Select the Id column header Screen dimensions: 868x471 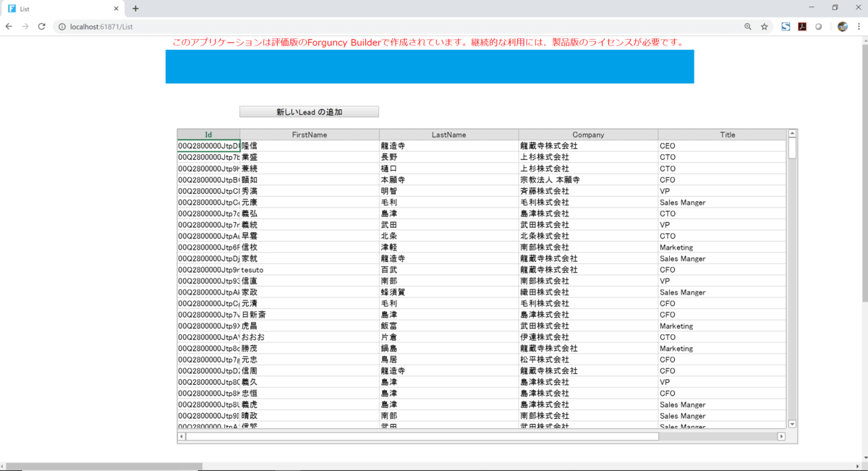(208, 135)
